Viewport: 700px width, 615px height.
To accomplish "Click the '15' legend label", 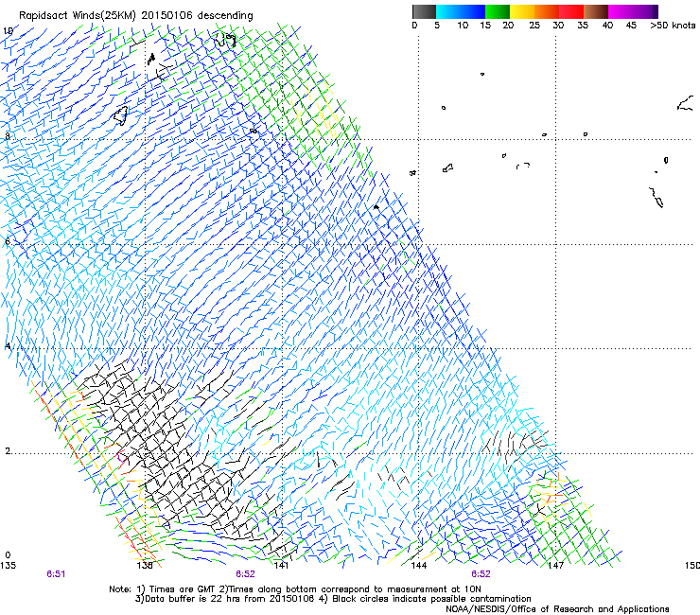I will coord(485,26).
